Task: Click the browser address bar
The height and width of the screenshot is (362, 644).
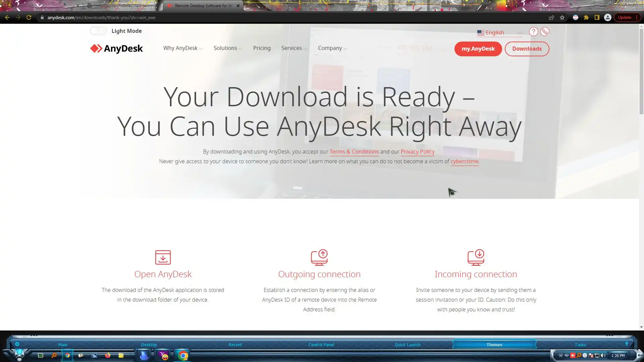Action: coord(268,17)
